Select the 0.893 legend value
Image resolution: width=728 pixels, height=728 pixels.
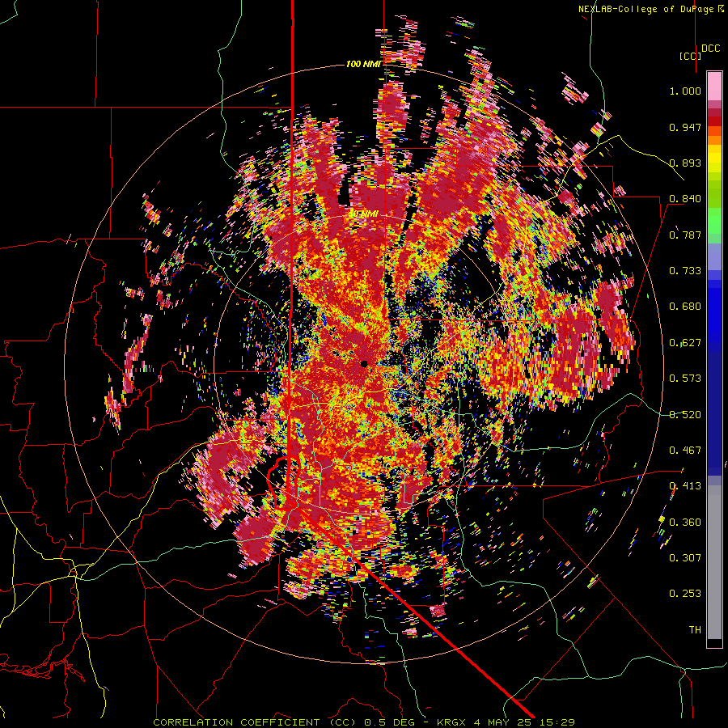[x=685, y=163]
